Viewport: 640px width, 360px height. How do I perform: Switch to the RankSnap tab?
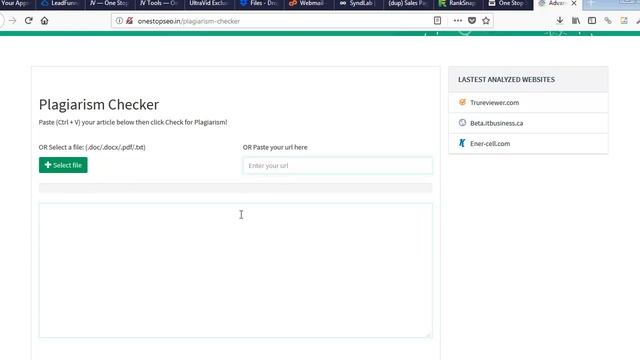(x=458, y=4)
